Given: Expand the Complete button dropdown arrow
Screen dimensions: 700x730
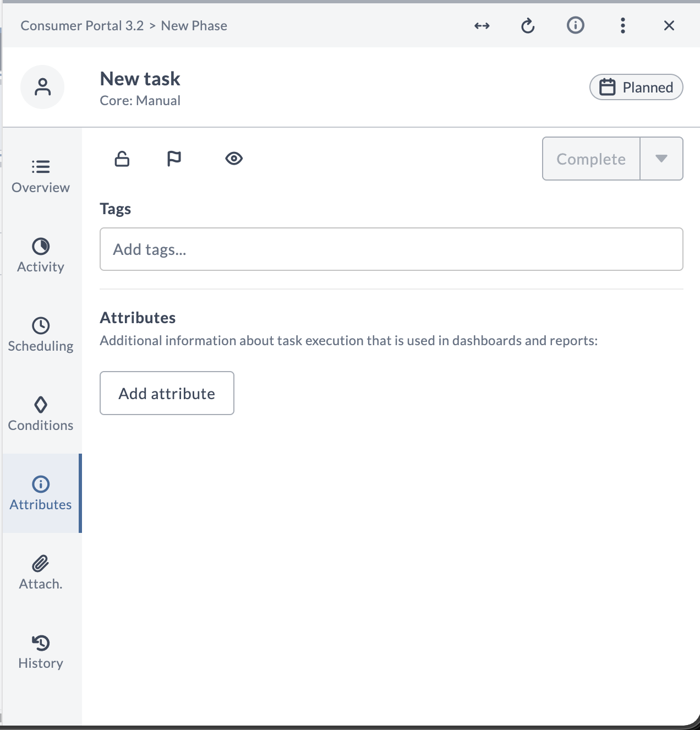Looking at the screenshot, I should (661, 159).
